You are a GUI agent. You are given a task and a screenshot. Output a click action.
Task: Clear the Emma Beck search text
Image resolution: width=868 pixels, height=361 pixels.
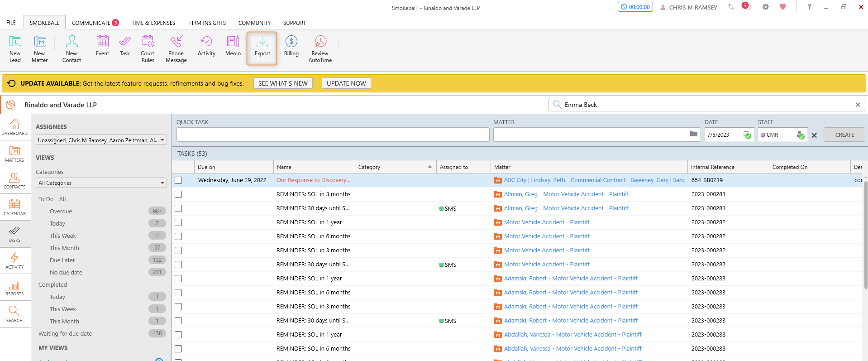tap(858, 105)
